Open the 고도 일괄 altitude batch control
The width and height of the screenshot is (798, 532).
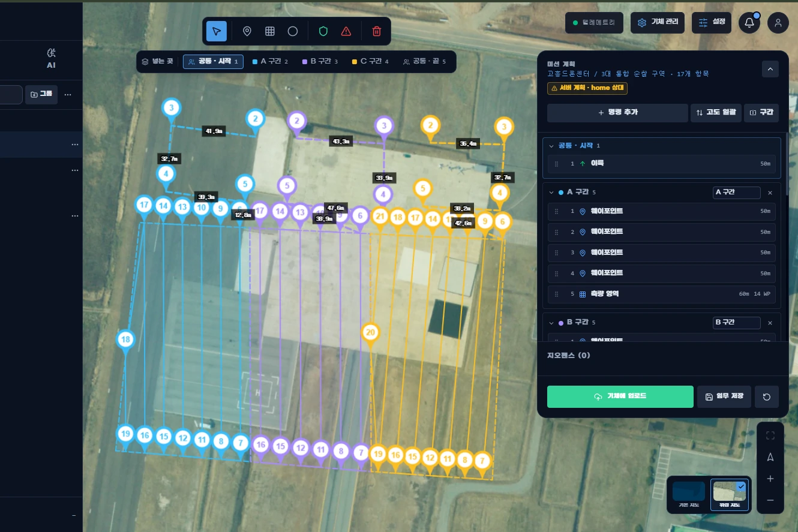pos(716,113)
